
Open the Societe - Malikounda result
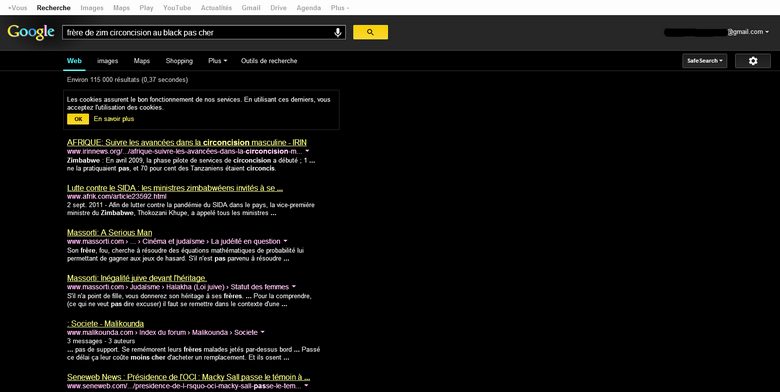coord(105,323)
